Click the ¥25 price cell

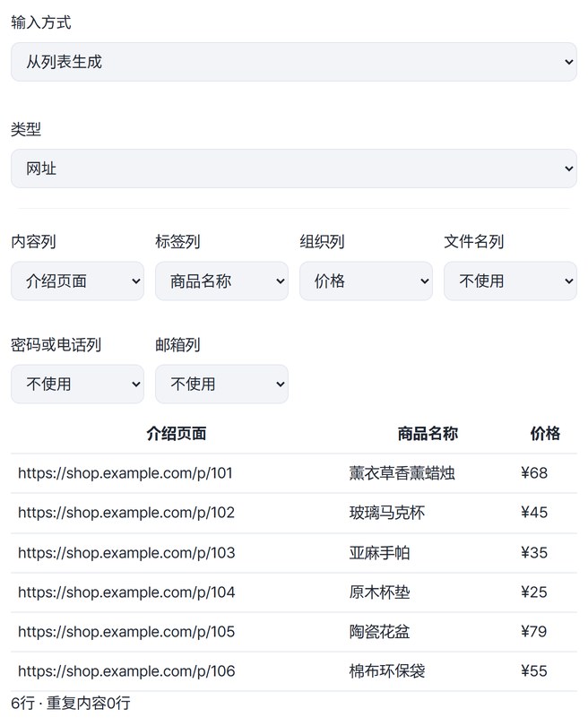(x=534, y=592)
